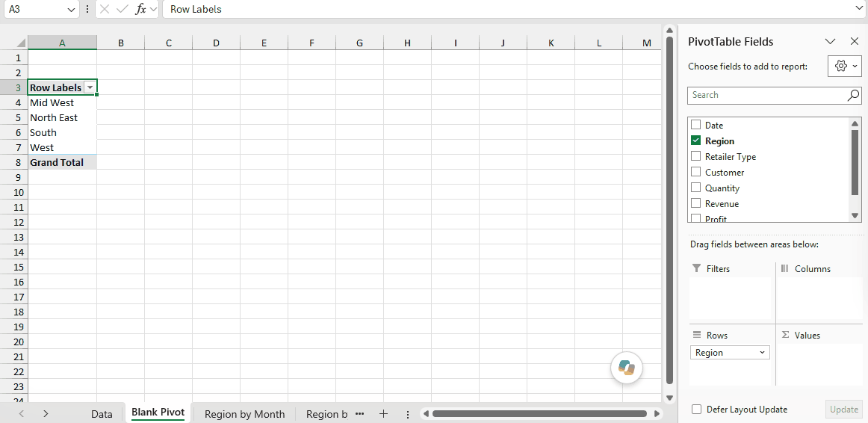Open the Region by Month sheet tab
The width and height of the screenshot is (868, 423).
click(x=245, y=414)
